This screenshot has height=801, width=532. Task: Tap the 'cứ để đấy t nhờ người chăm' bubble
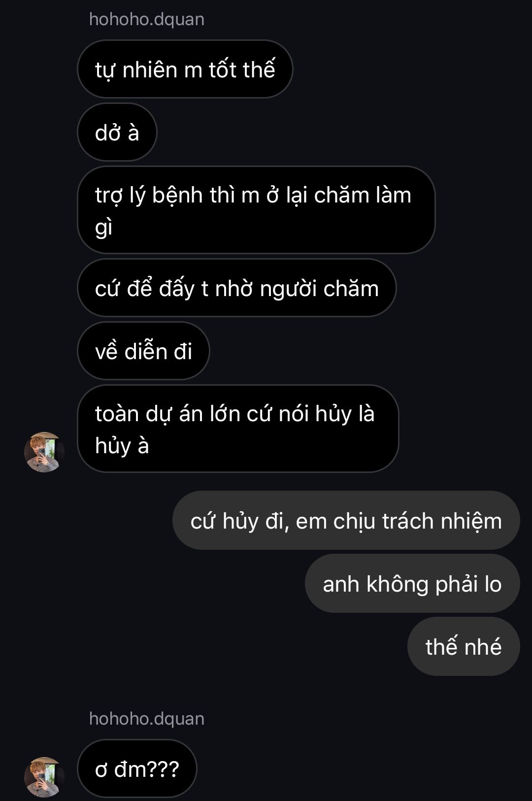(x=237, y=288)
